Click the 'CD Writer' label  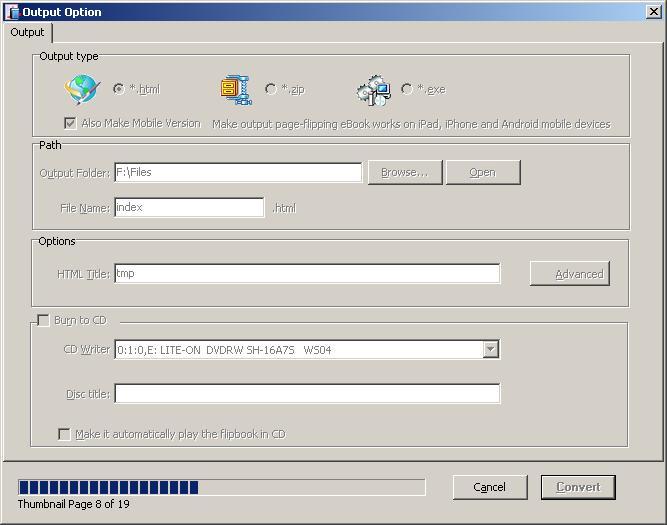point(87,349)
